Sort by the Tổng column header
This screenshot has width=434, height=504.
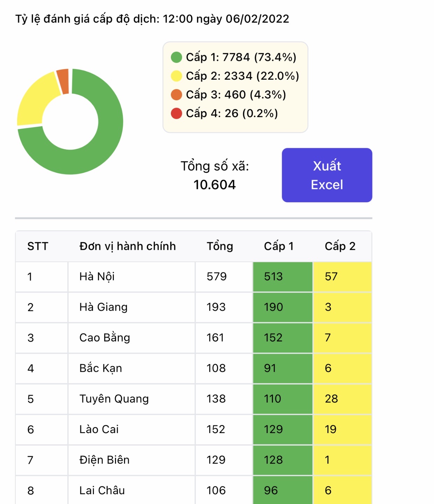[220, 246]
